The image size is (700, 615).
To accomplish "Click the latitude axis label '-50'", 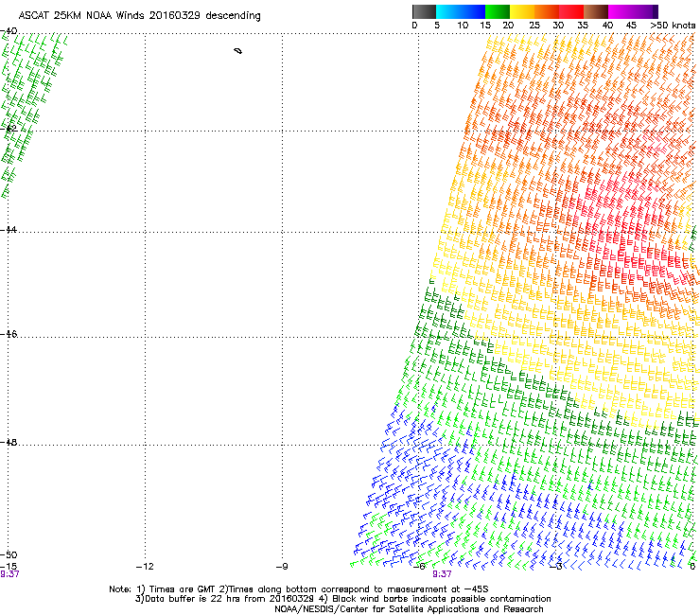I will pyautogui.click(x=9, y=554).
